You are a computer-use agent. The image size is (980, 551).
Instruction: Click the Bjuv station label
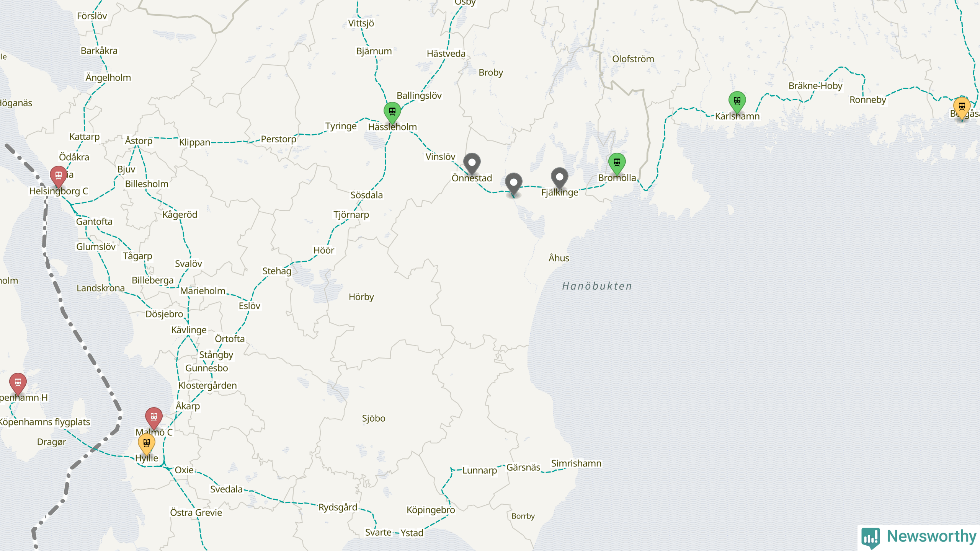tap(126, 169)
